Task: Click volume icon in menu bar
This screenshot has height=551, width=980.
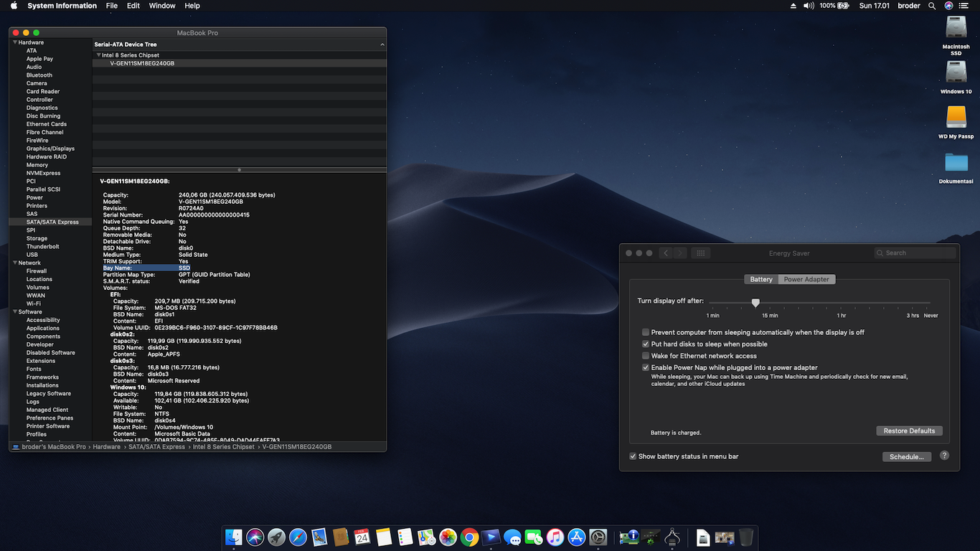Action: point(809,6)
